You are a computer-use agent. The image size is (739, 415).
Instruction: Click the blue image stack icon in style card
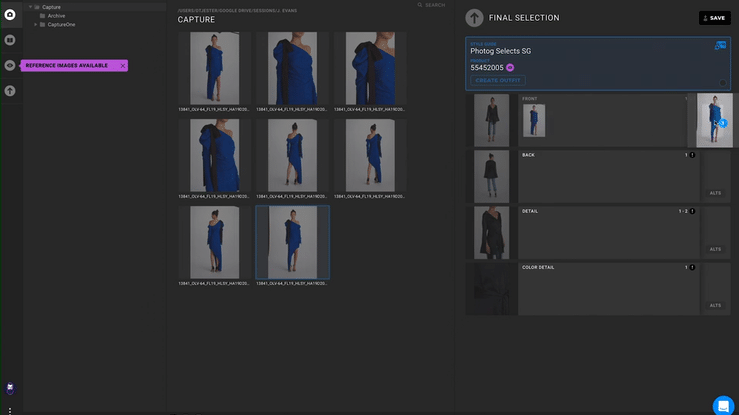[721, 46]
